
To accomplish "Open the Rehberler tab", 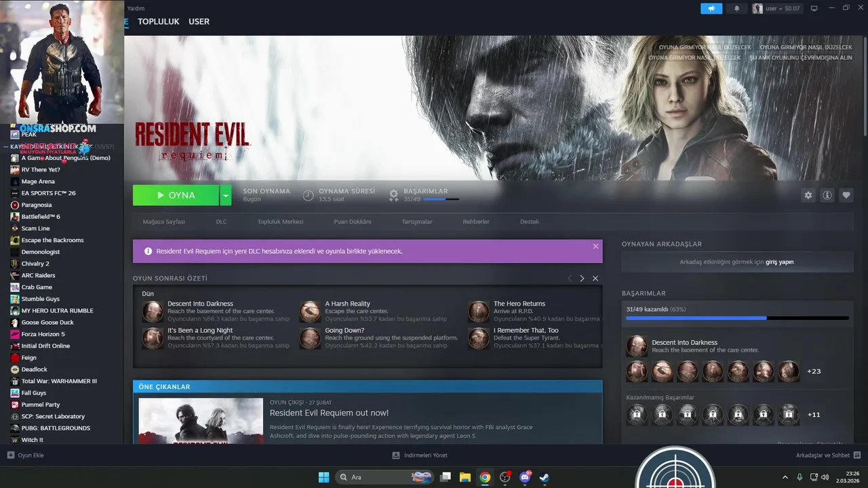I will [x=476, y=222].
